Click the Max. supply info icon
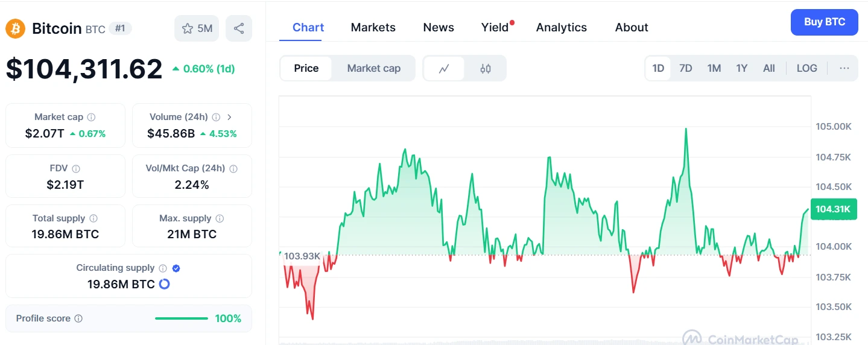Image resolution: width=868 pixels, height=345 pixels. click(220, 218)
